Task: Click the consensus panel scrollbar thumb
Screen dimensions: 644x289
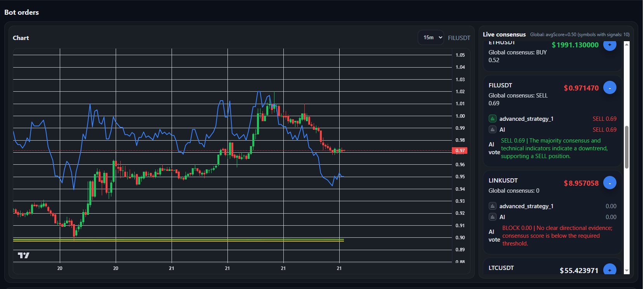Action: (627, 147)
